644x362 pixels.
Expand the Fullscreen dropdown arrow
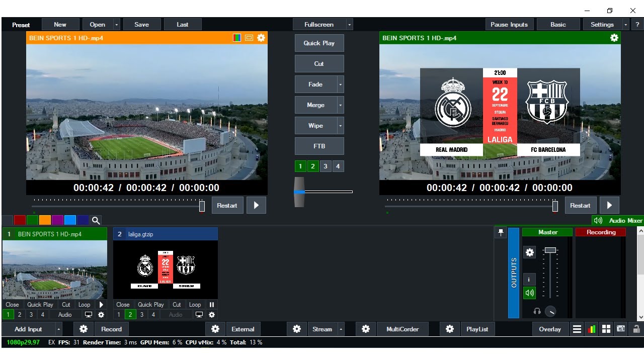pyautogui.click(x=349, y=24)
